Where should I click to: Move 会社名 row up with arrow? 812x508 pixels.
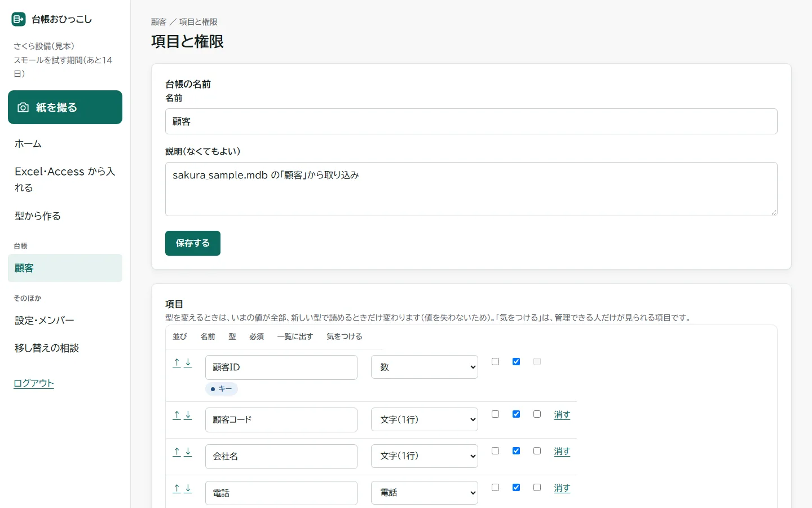(x=176, y=452)
